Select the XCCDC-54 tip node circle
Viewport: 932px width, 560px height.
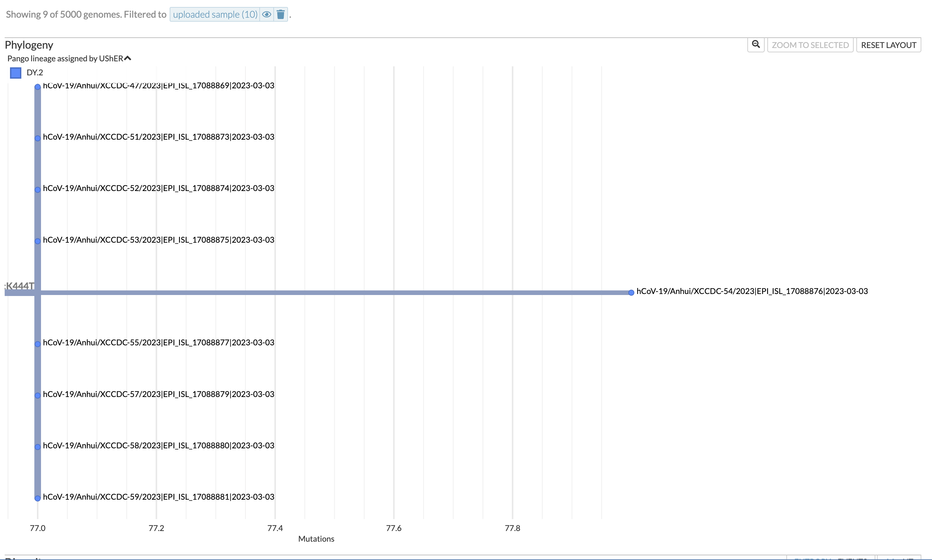coord(631,292)
